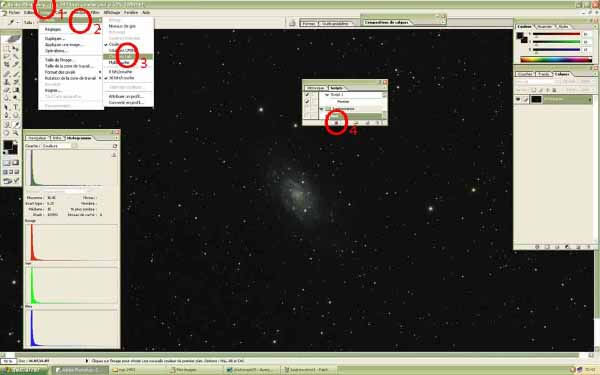The width and height of the screenshot is (600, 375).
Task: Choose Attribuer un profil menu entry
Action: coord(126,96)
